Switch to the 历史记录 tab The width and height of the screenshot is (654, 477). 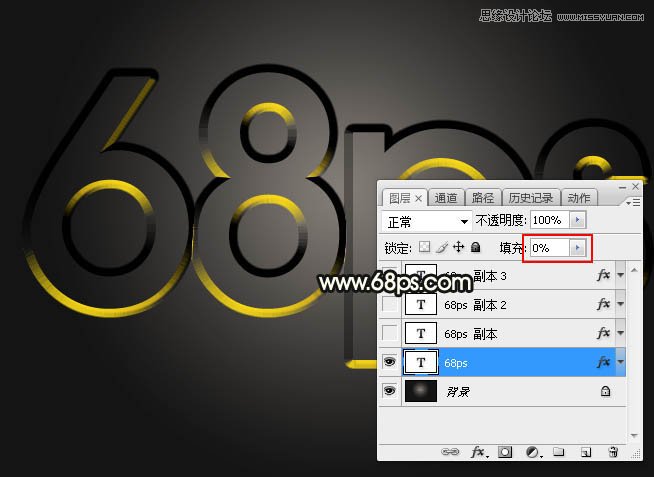click(x=531, y=198)
